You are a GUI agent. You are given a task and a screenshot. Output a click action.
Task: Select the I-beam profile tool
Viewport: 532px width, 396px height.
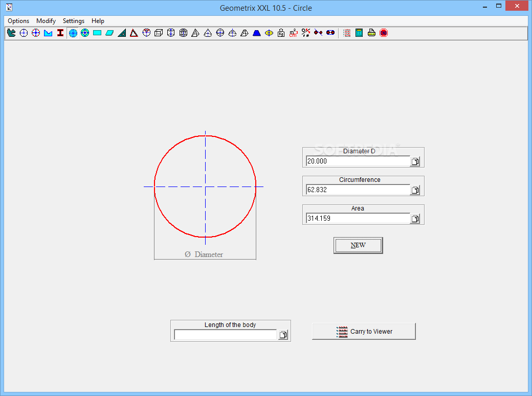pos(60,33)
